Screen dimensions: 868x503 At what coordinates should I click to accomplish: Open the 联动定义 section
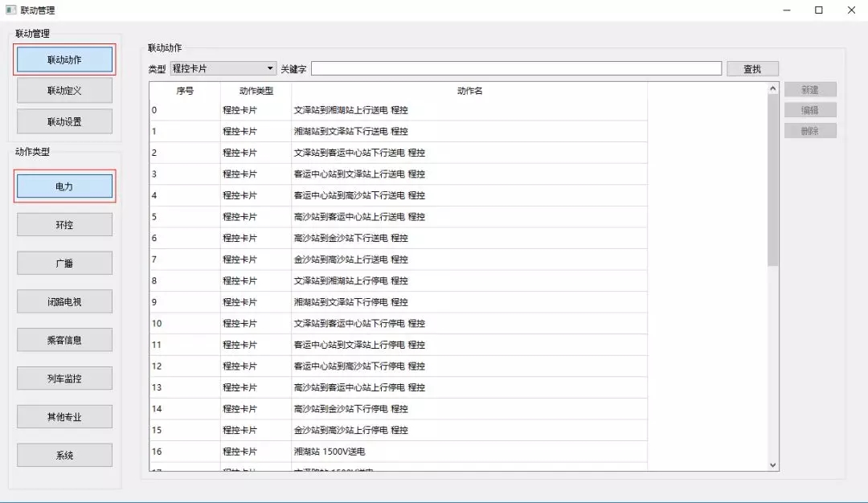[x=64, y=91]
